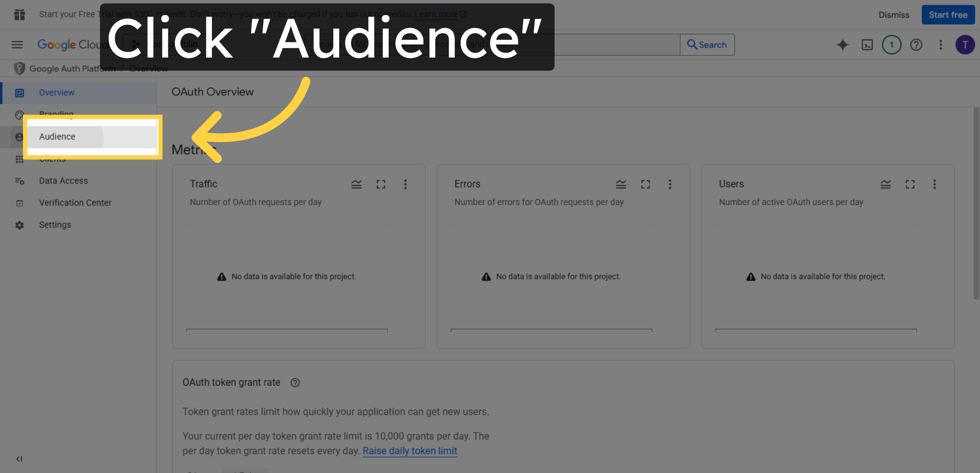Open the Gemini AI assistant
Screen dimensions: 980x473
843,45
